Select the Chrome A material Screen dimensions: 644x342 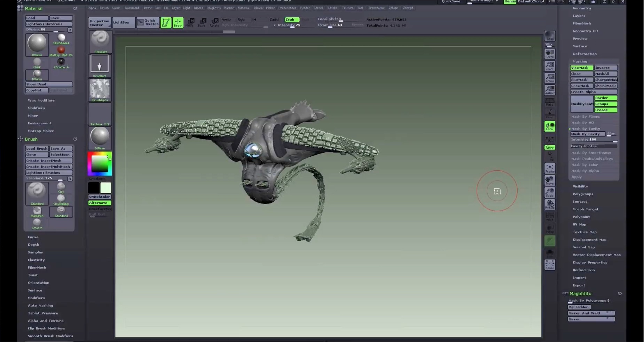click(x=61, y=63)
